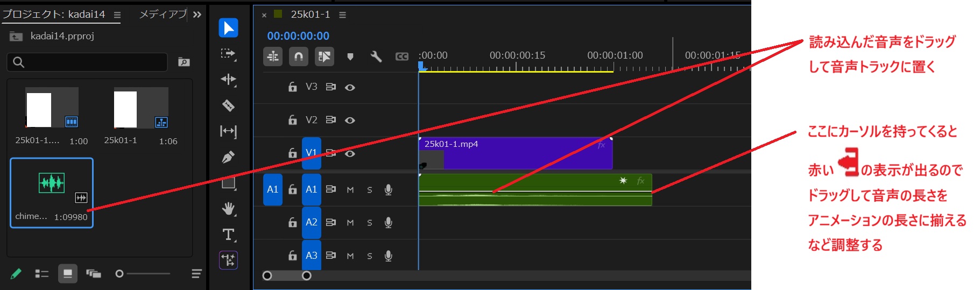Viewport: 980px width, 290px height.
Task: Open the project panel hamburger menu
Action: [117, 15]
